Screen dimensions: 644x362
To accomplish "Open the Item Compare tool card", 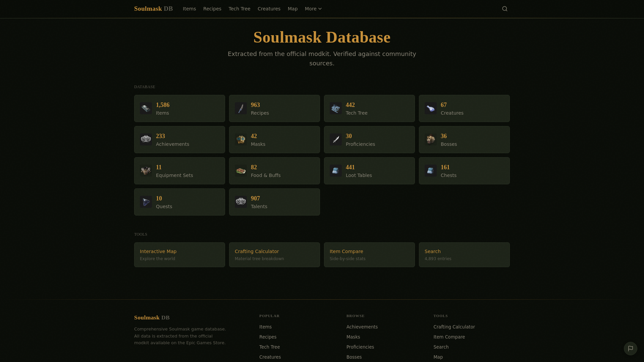I will tap(369, 255).
